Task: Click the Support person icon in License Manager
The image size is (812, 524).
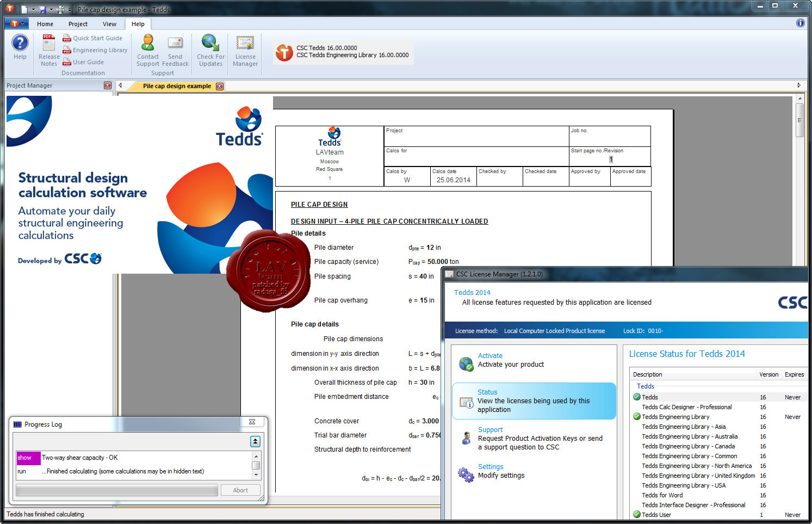Action: pos(466,438)
